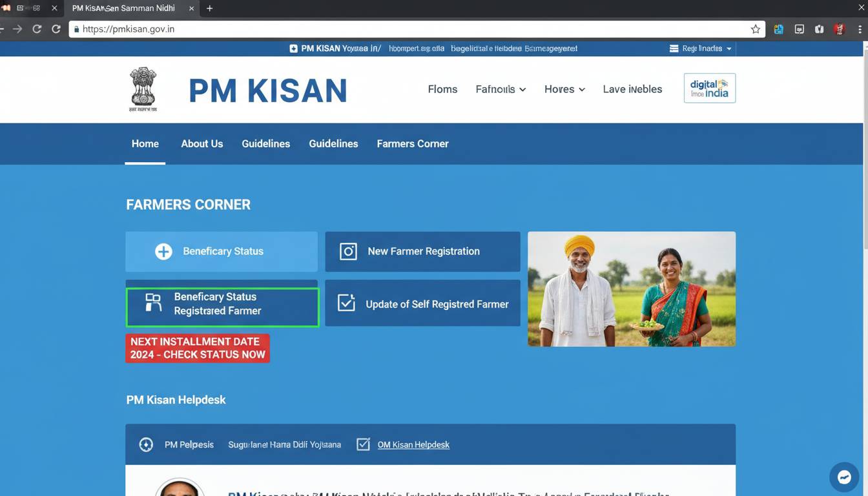Open the chat widget in the bottom-right corner
The height and width of the screenshot is (496, 868).
pos(844,477)
